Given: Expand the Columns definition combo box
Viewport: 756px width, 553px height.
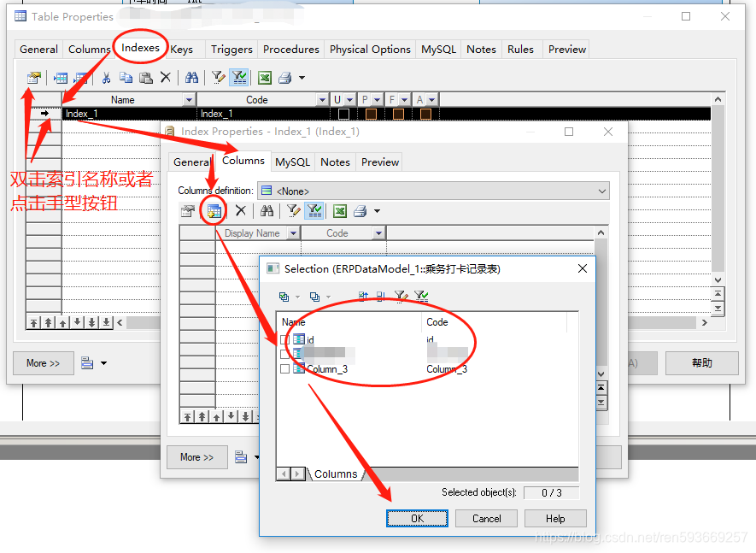Looking at the screenshot, I should tap(601, 191).
